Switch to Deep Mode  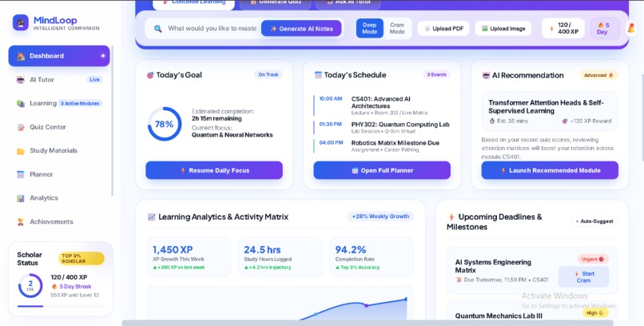click(x=370, y=28)
